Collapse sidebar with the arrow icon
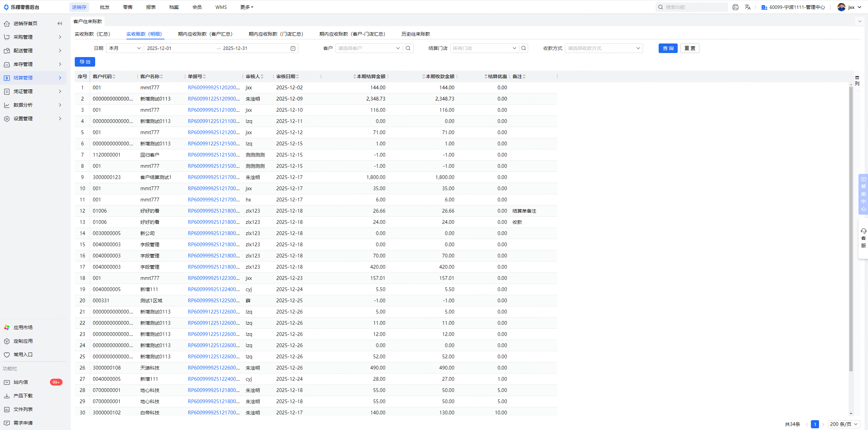868x430 pixels. tap(60, 23)
